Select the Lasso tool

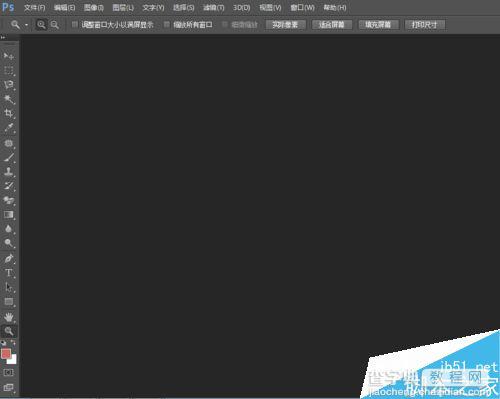[9, 85]
